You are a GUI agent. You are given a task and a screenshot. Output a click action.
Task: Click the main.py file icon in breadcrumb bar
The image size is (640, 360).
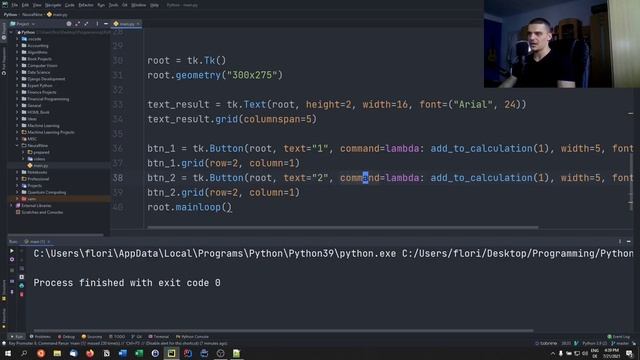pyautogui.click(x=49, y=14)
